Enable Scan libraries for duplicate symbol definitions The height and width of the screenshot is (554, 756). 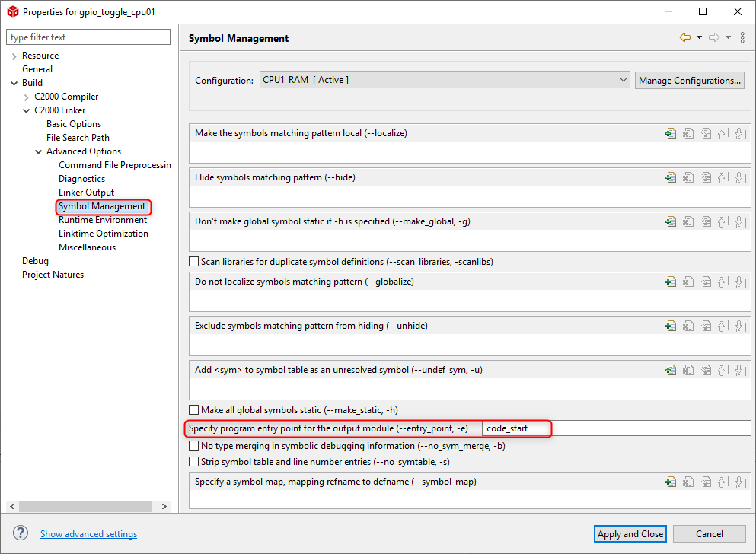(x=194, y=262)
